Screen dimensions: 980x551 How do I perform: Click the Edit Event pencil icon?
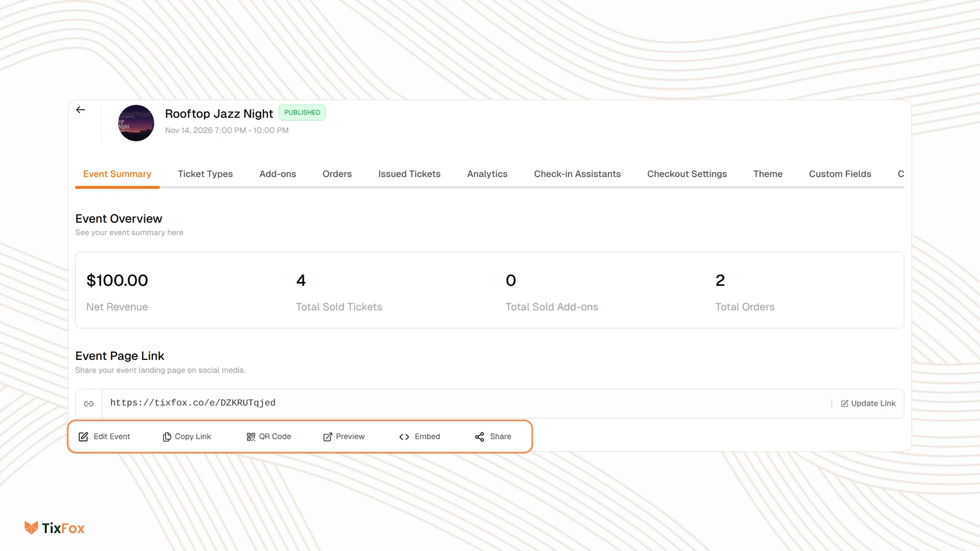pos(83,437)
